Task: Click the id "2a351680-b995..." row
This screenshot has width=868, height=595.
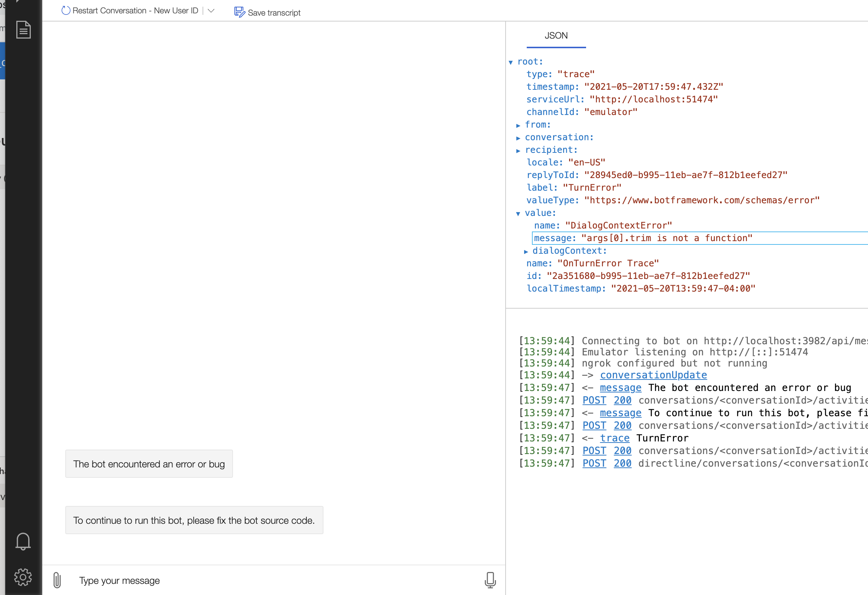Action: pyautogui.click(x=638, y=276)
